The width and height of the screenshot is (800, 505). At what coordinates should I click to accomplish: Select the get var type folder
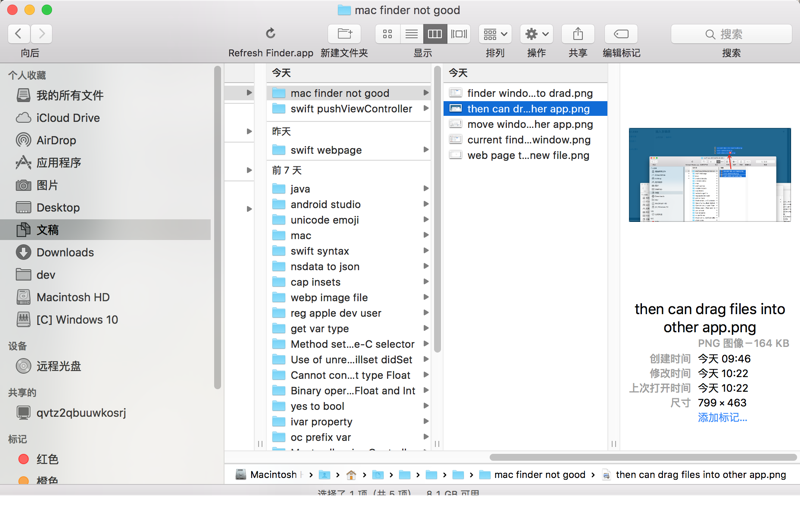349,329
